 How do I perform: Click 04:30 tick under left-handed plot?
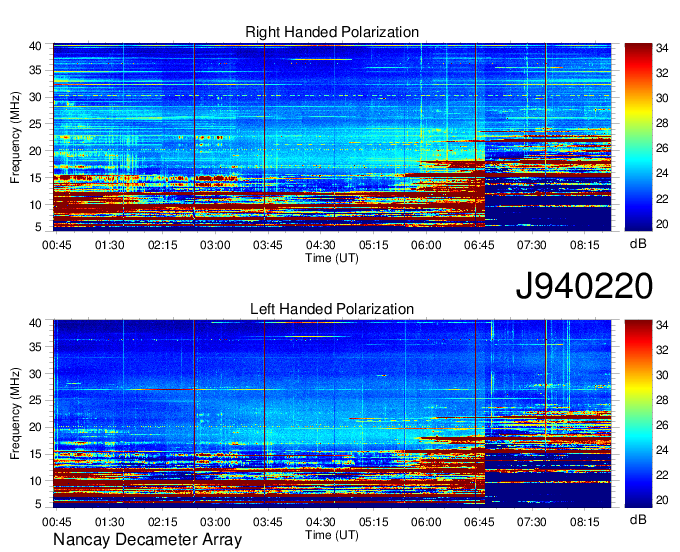point(320,522)
